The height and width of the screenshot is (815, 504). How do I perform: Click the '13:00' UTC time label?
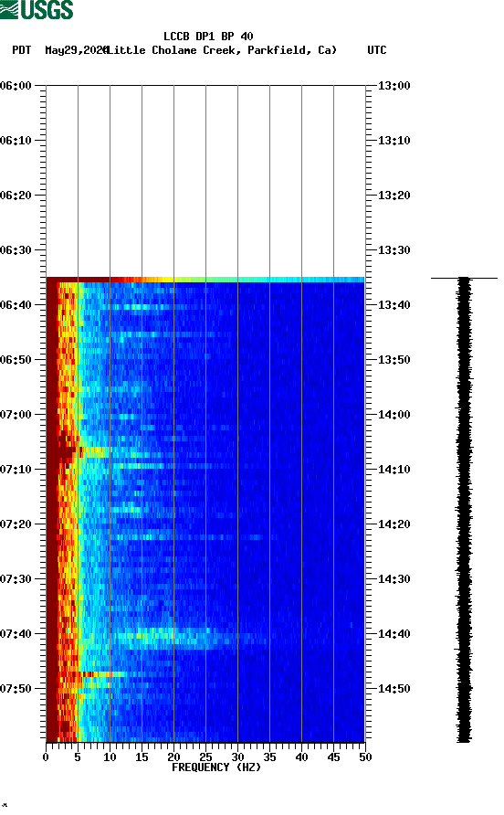tap(394, 86)
